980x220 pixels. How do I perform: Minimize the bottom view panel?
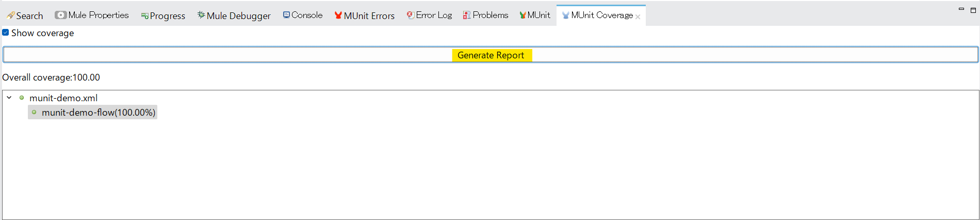click(x=961, y=9)
